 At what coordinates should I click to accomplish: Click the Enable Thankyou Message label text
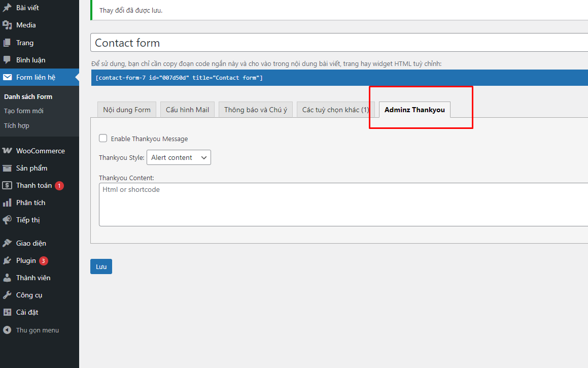(x=149, y=139)
